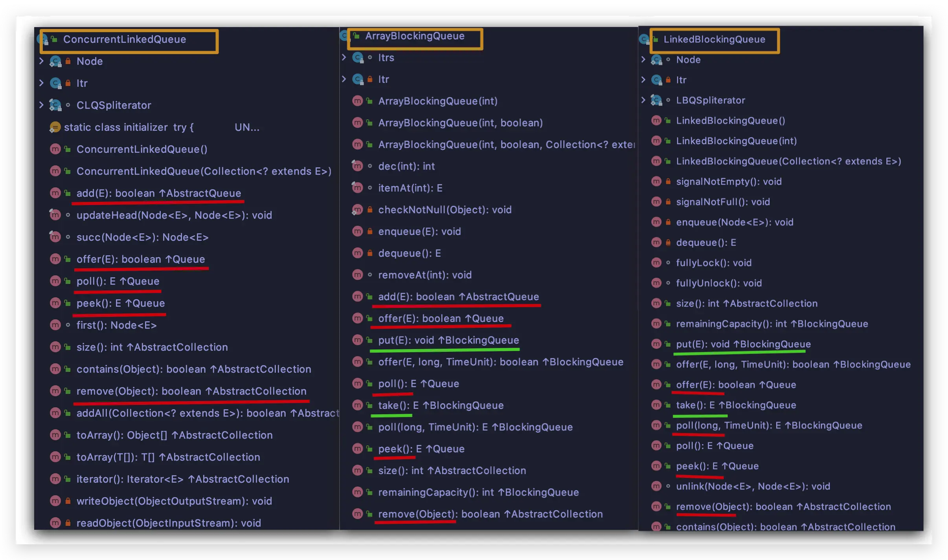Select the LinkedBlockingQueue class header
The width and height of the screenshot is (948, 560).
(x=714, y=39)
